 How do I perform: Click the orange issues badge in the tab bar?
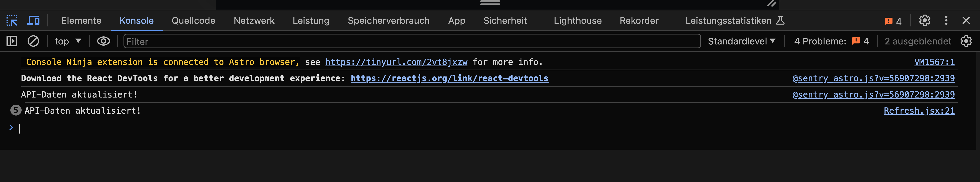coord(892,21)
